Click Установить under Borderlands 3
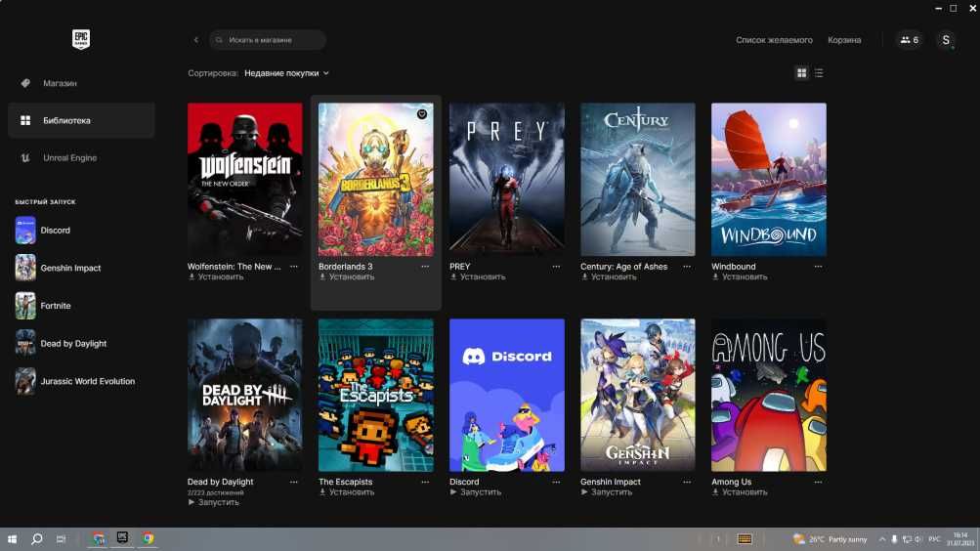This screenshot has height=551, width=980. pyautogui.click(x=347, y=276)
